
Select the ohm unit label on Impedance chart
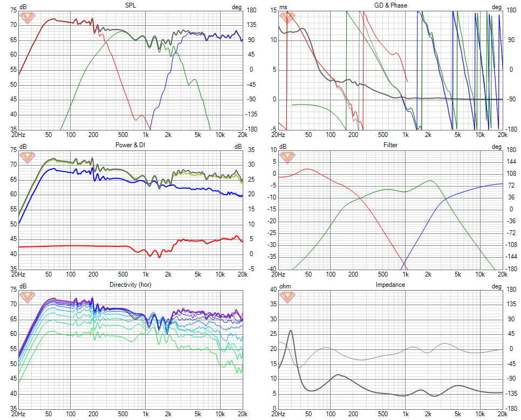285,286
